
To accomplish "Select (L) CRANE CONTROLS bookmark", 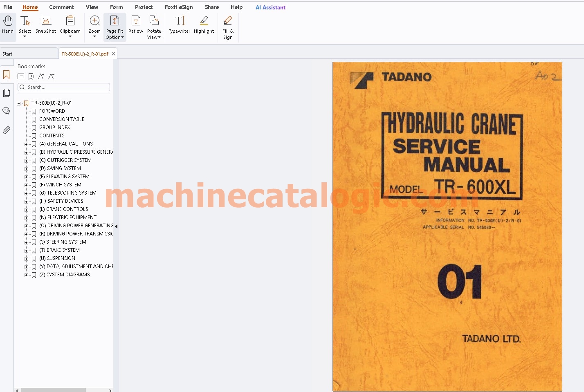I will tap(64, 209).
